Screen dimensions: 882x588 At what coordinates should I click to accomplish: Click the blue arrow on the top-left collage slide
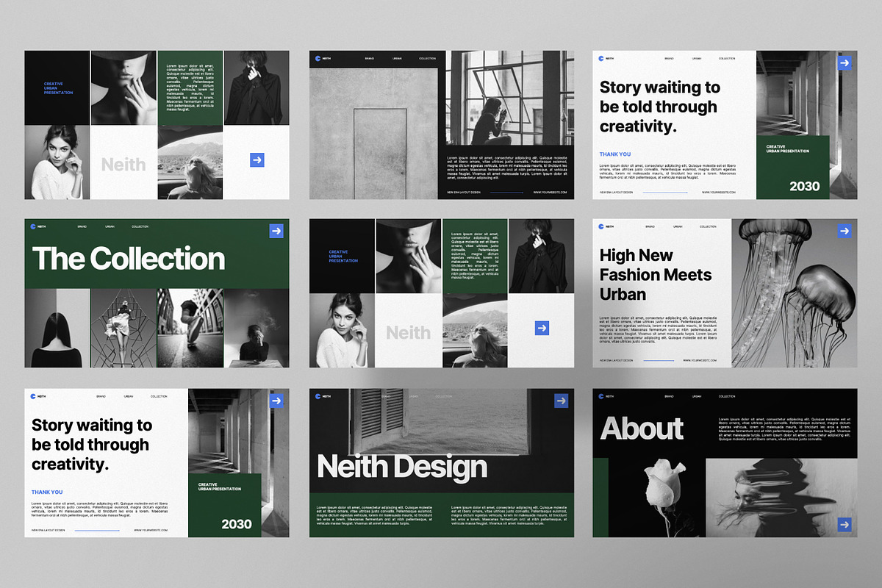coord(257,159)
